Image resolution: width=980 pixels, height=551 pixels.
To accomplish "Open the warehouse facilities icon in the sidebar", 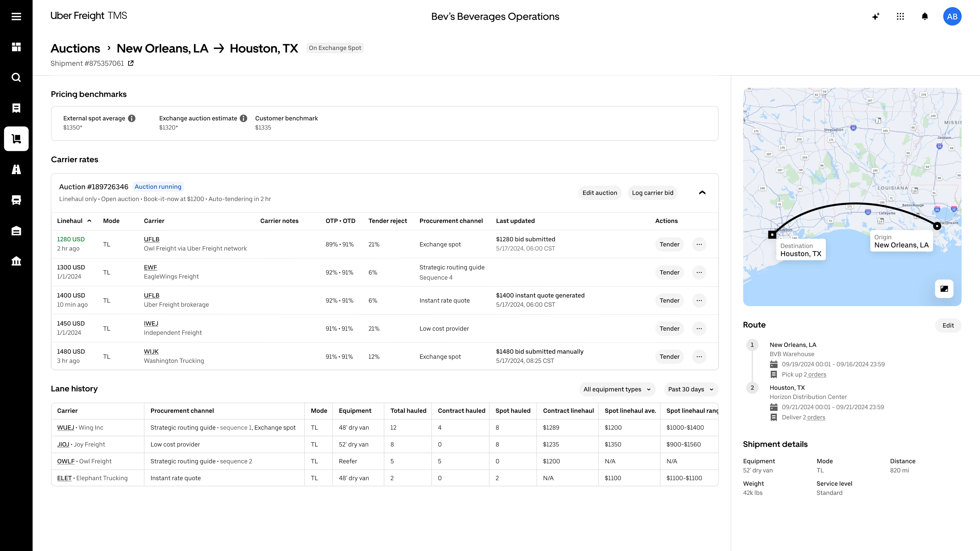I will (x=16, y=230).
